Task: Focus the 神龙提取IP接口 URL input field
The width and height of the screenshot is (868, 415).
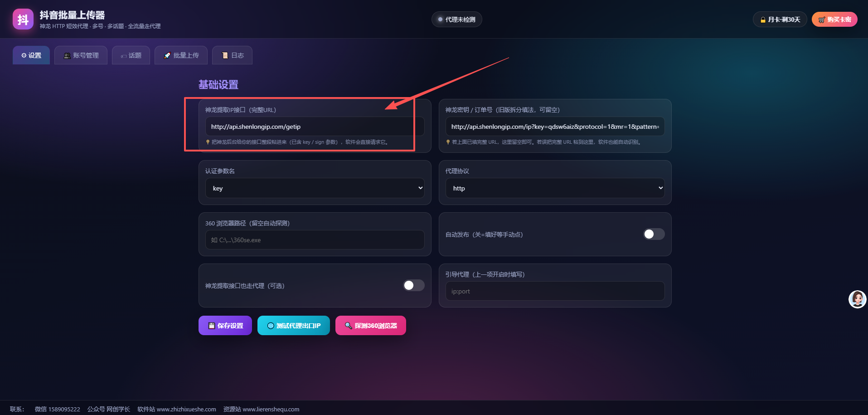Action: tap(315, 127)
